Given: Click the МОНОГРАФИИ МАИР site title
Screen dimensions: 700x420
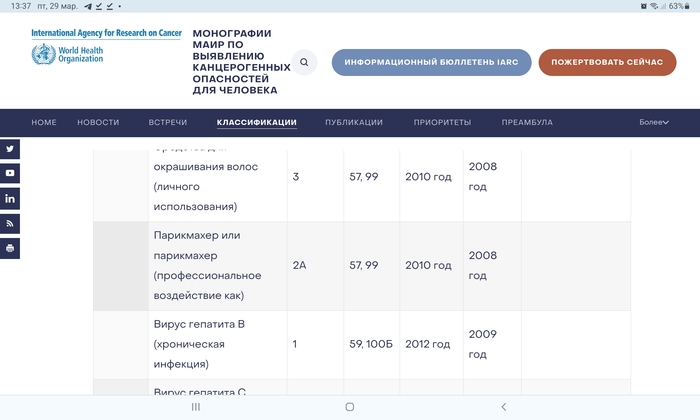Looking at the screenshot, I should [x=242, y=62].
